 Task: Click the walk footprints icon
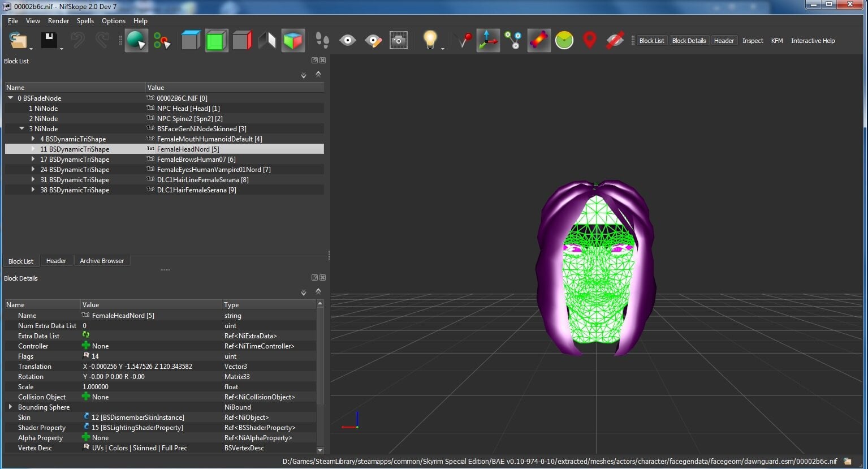click(x=322, y=41)
